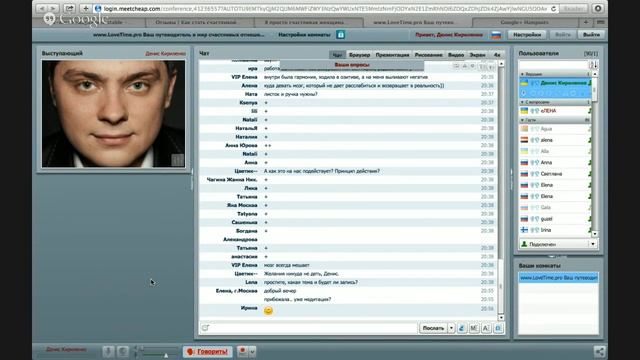Click the share icon in bottom right corner
The height and width of the screenshot is (360, 640).
click(x=600, y=351)
